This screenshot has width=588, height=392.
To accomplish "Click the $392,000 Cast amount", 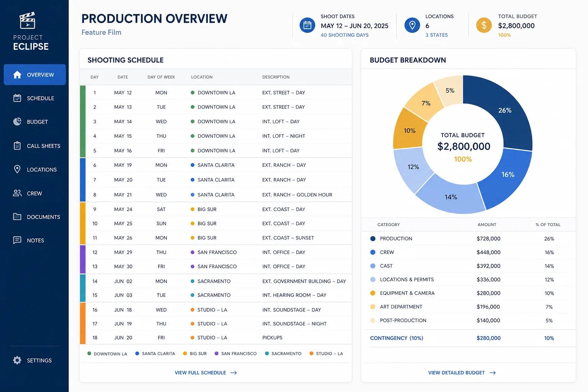I will [x=488, y=266].
